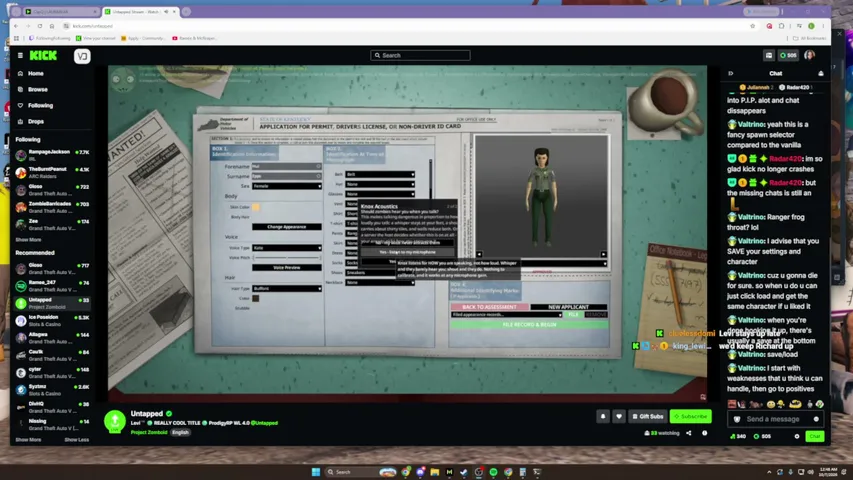Viewport: 853px width, 480px height.
Task: Rotate character preview left arrow
Action: (x=479, y=254)
